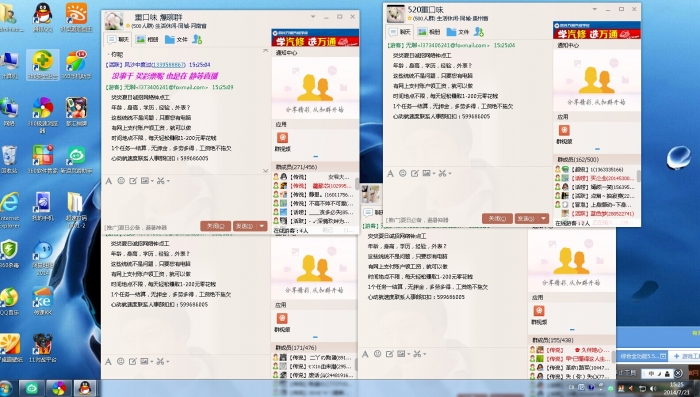Click 关闭(C) button in 520重口味

coord(497,218)
